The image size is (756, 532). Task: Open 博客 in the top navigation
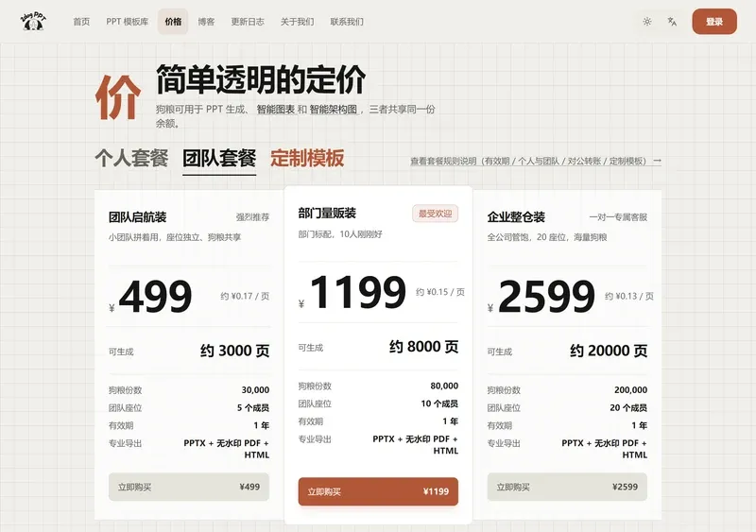(206, 22)
